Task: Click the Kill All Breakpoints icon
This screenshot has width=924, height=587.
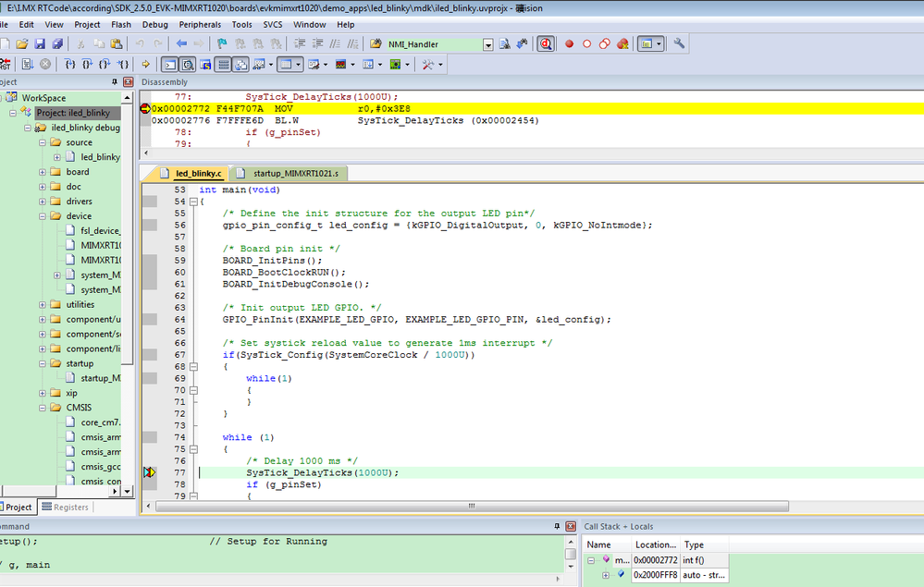Action: click(x=622, y=43)
